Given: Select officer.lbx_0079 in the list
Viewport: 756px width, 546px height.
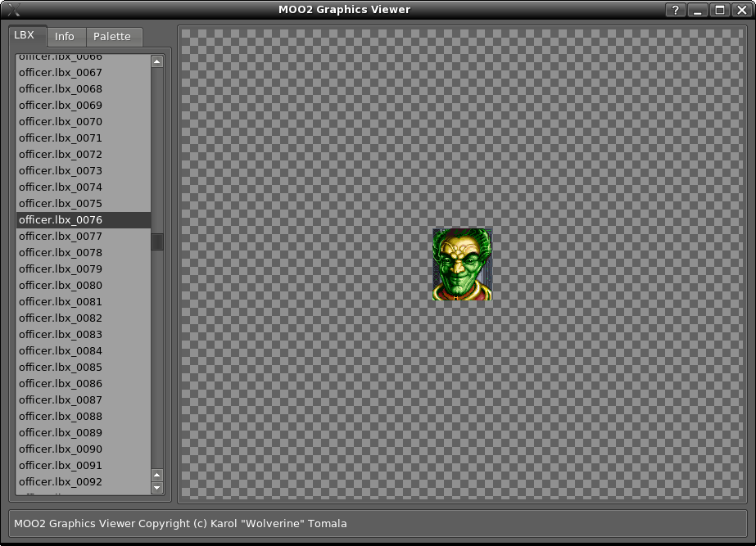Looking at the screenshot, I should click(x=84, y=268).
